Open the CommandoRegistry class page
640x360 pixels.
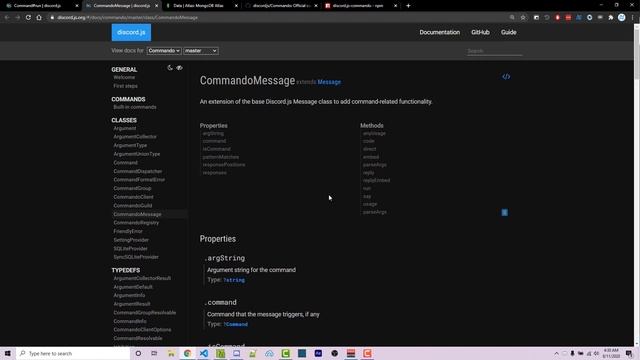[x=136, y=222]
